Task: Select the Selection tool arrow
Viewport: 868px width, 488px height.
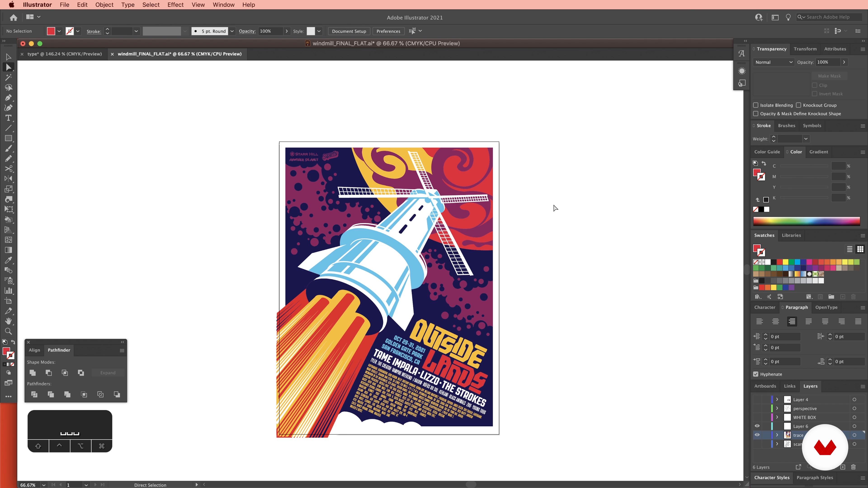Action: tap(8, 57)
